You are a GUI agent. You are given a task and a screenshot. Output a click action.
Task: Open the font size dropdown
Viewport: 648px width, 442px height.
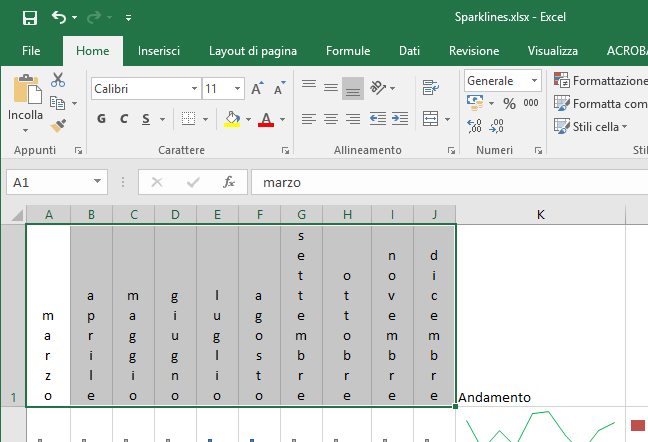(x=237, y=89)
